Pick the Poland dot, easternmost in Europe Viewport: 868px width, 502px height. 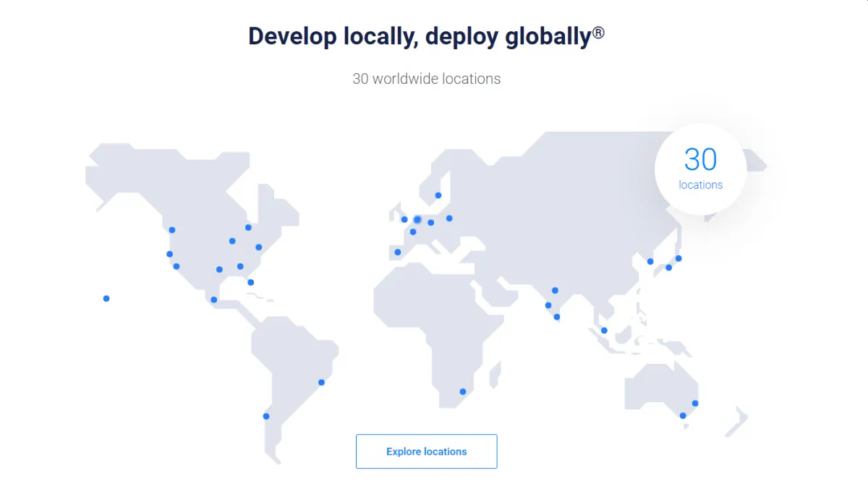(449, 218)
